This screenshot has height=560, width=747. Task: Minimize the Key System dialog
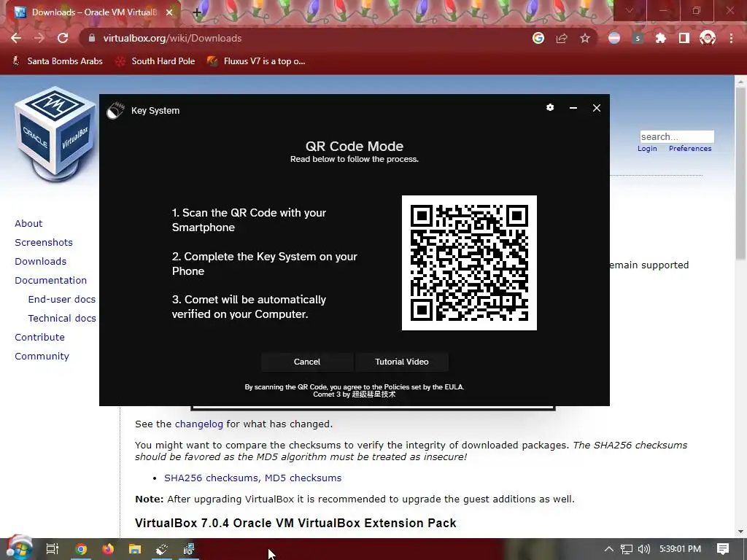[573, 108]
